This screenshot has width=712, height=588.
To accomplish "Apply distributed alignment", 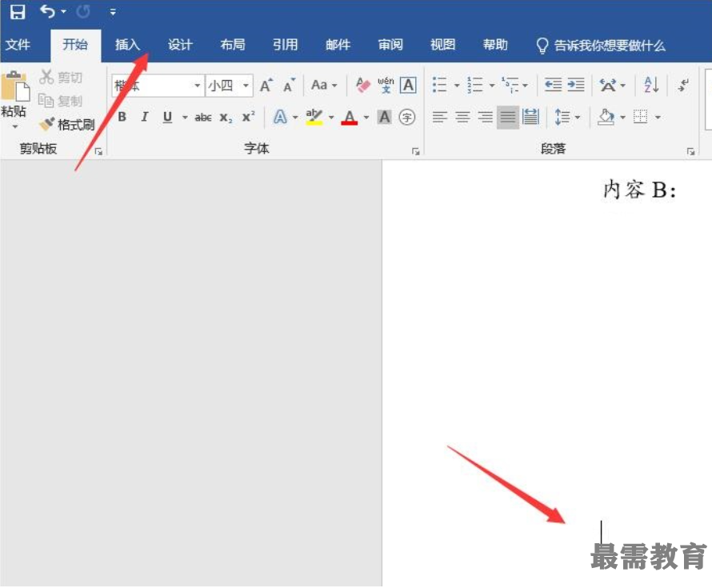I will click(530, 117).
